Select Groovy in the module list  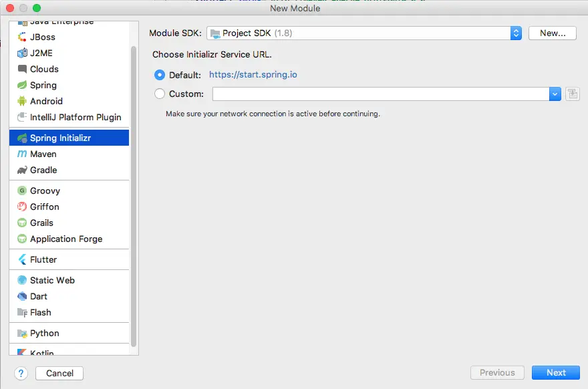click(69, 190)
